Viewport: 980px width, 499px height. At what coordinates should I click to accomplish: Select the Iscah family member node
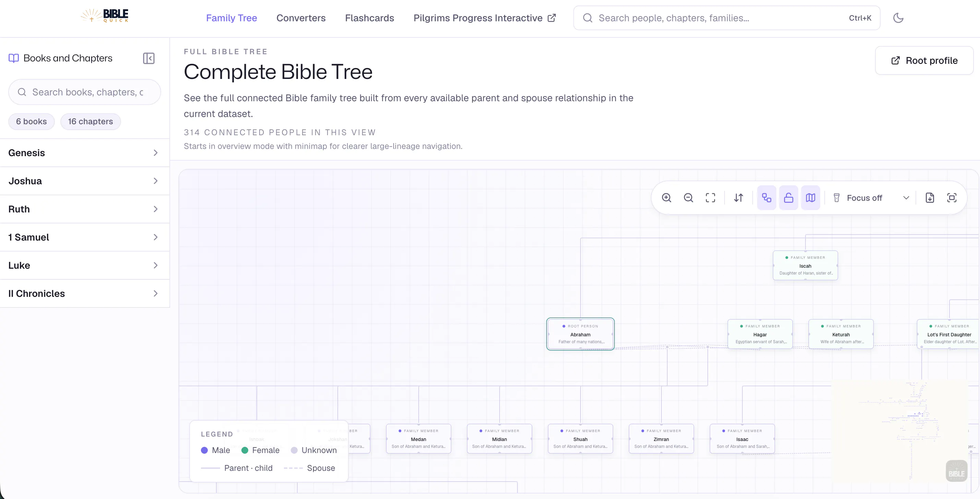pos(805,265)
